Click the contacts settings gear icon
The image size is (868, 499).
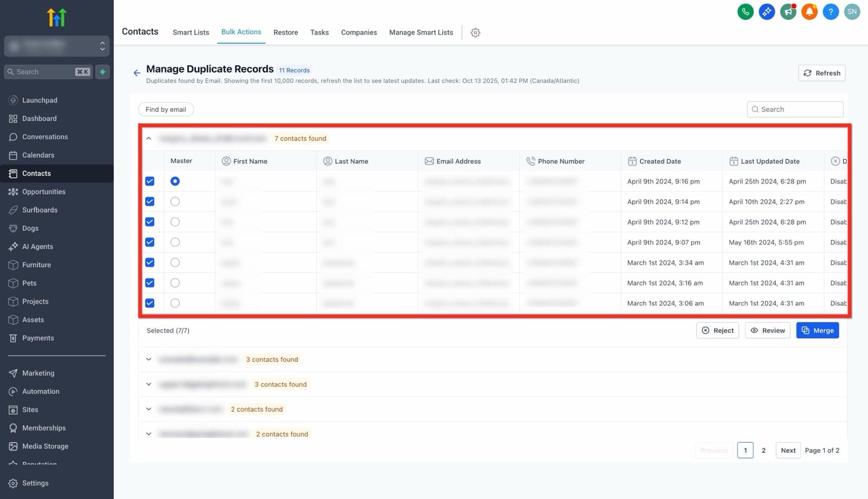[x=475, y=33]
